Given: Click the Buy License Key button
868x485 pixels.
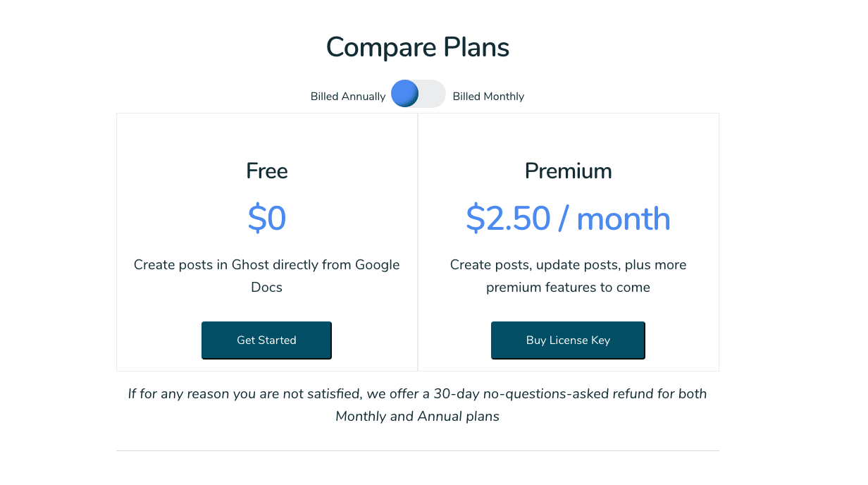Looking at the screenshot, I should tap(568, 340).
